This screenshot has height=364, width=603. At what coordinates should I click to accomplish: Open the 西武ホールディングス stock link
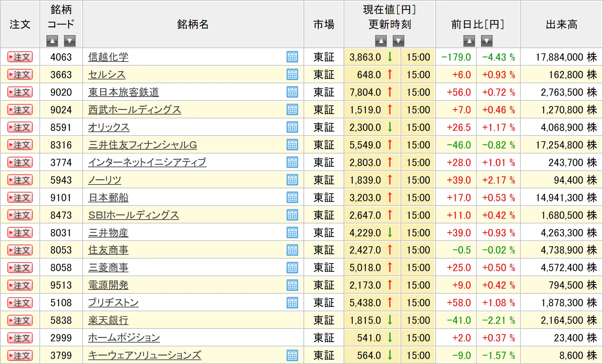tap(135, 110)
